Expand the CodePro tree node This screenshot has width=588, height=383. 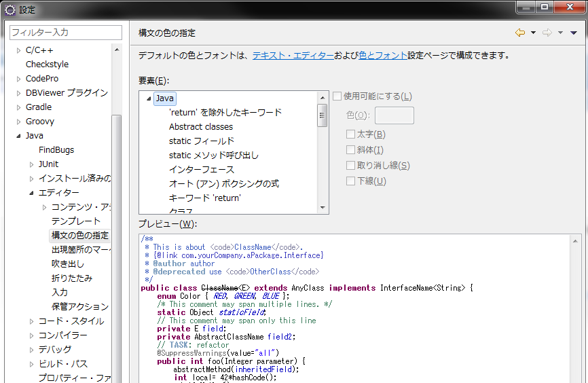click(x=18, y=79)
